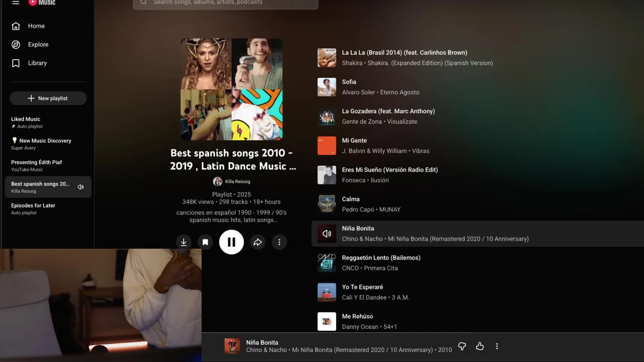Play the Sofia track
The width and height of the screenshot is (644, 362).
[349, 82]
